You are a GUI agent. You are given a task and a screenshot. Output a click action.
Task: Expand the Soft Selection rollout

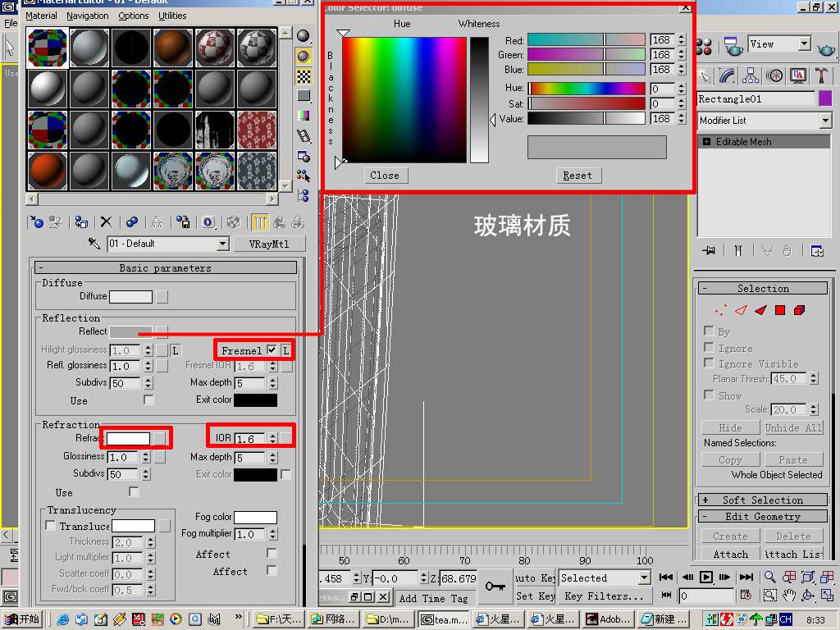(763, 500)
